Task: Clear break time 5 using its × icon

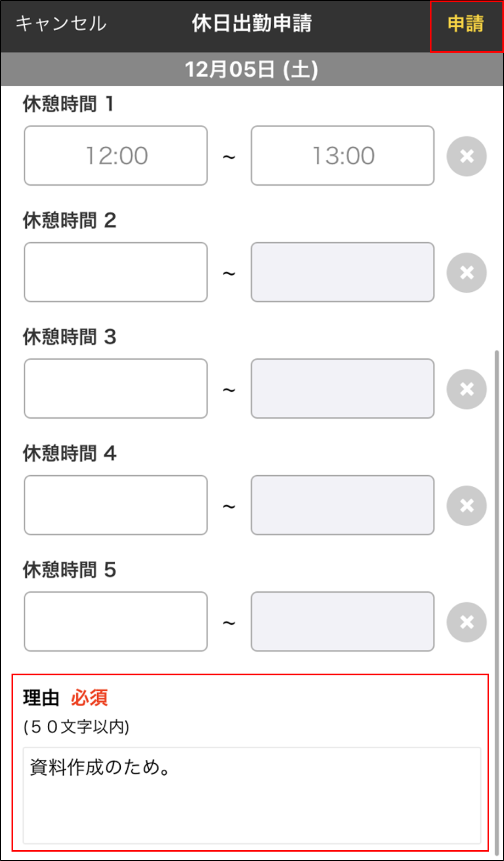Action: (466, 621)
